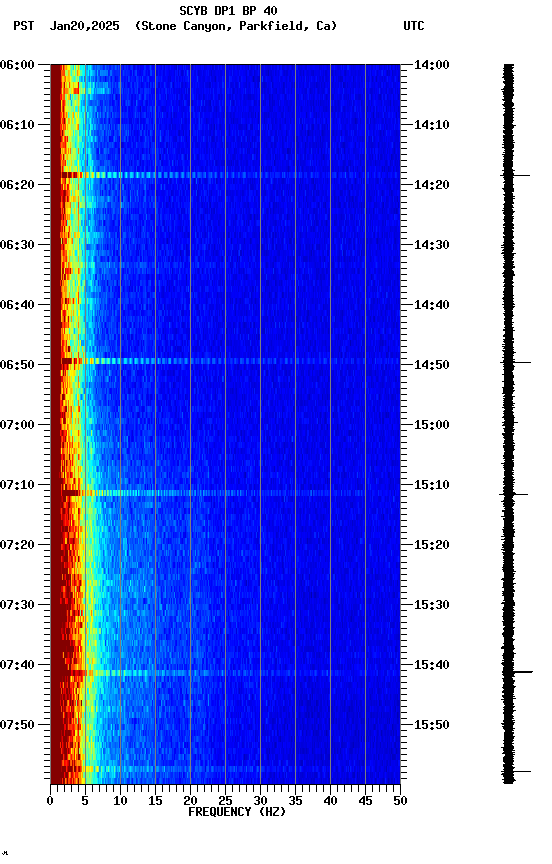Click the 25 Hz frequency tick label
Image resolution: width=552 pixels, height=864 pixels.
pyautogui.click(x=225, y=801)
